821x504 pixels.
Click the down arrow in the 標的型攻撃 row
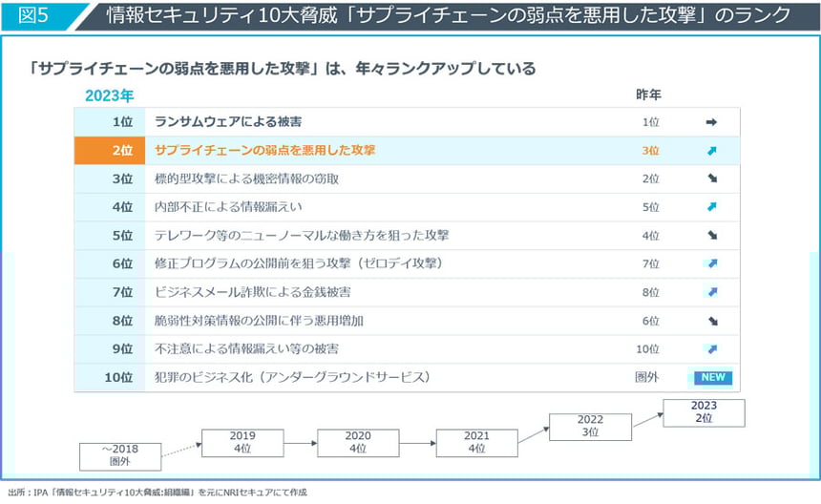click(712, 178)
